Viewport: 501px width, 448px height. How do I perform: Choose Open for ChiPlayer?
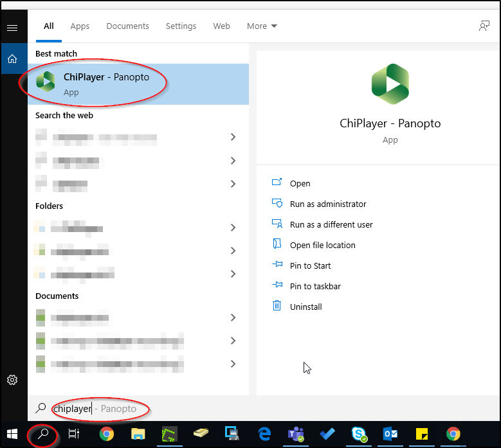pos(300,184)
